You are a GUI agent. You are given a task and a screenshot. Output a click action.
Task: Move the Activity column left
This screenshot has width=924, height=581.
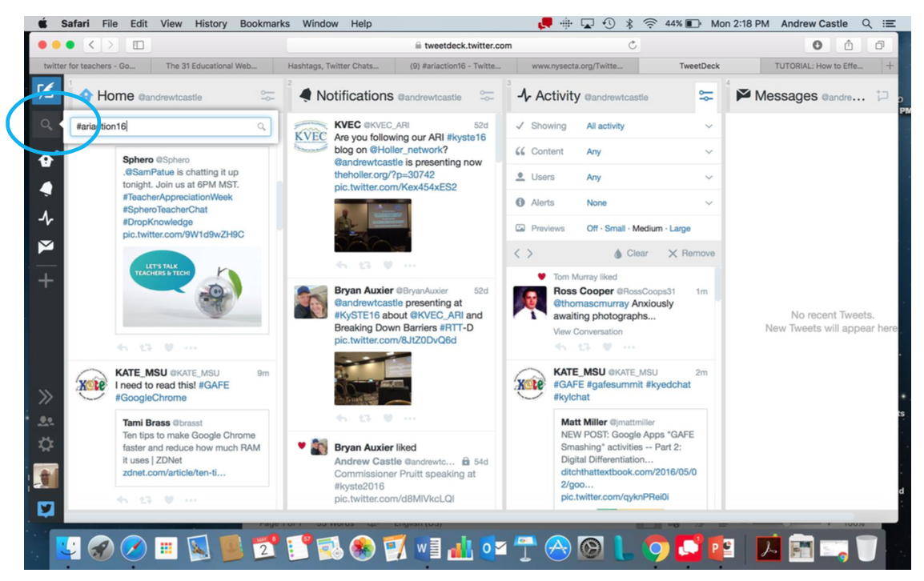[x=516, y=254]
